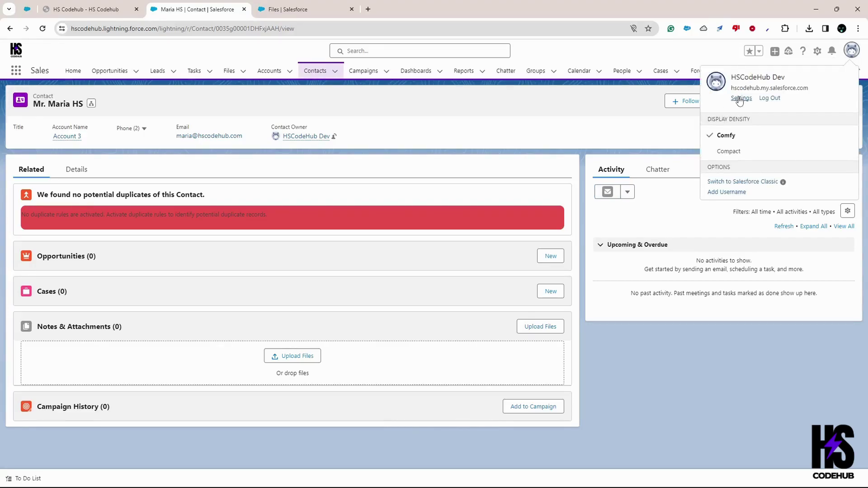Click the View All activity link

(x=844, y=226)
